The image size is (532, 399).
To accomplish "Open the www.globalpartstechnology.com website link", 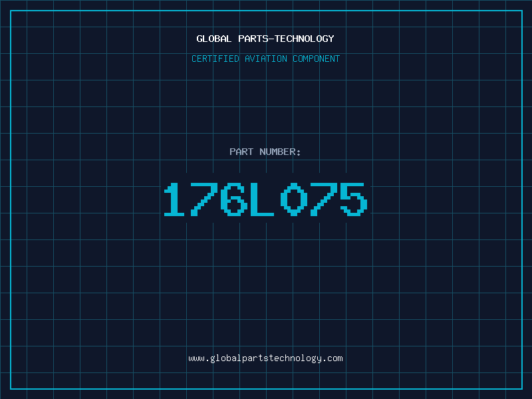I will click(265, 358).
